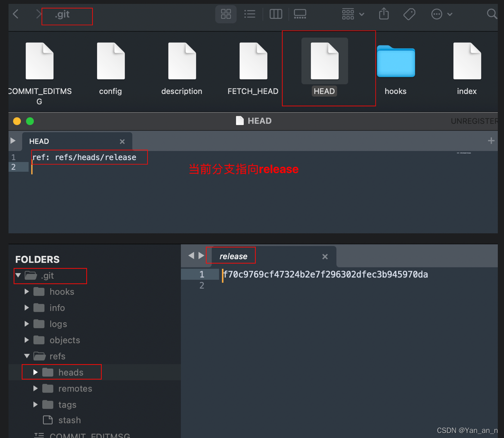The width and height of the screenshot is (504, 438).
Task: Toggle the sidebar arrow left of HEAD tab
Action: click(13, 141)
